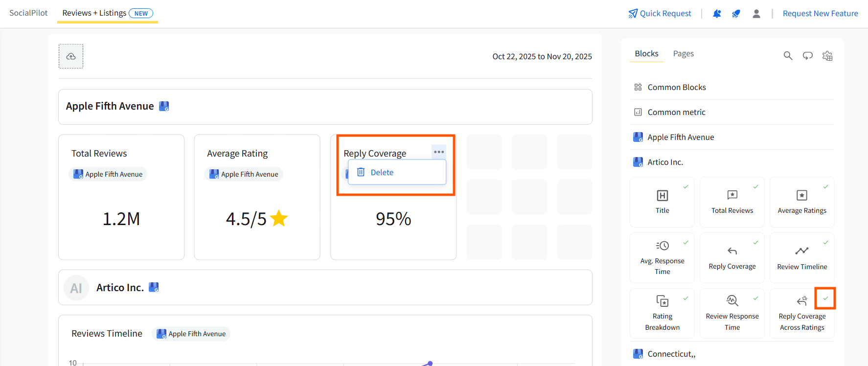Click the Total Reviews block icon

coord(732,195)
